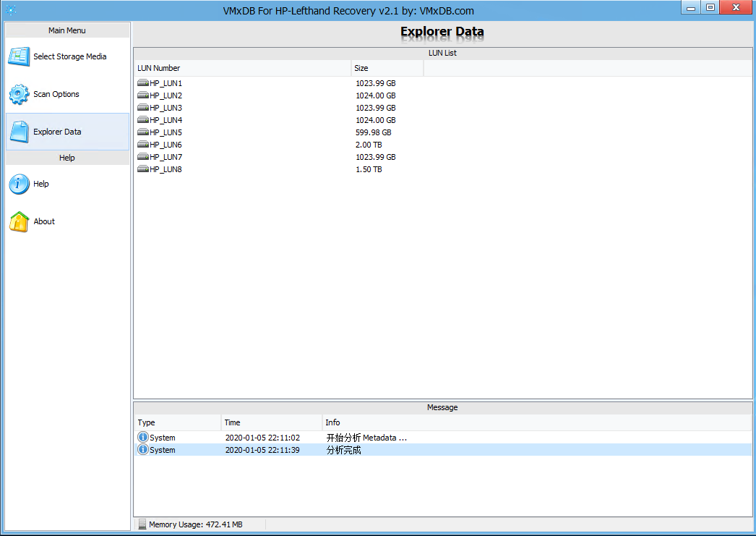Image resolution: width=756 pixels, height=536 pixels.
Task: Sort LUN list by Size column header
Action: [387, 68]
